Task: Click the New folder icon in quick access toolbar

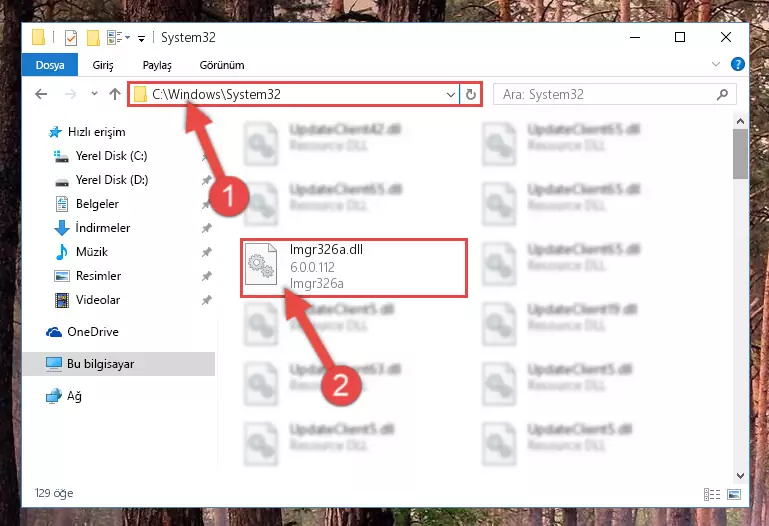Action: pyautogui.click(x=93, y=38)
